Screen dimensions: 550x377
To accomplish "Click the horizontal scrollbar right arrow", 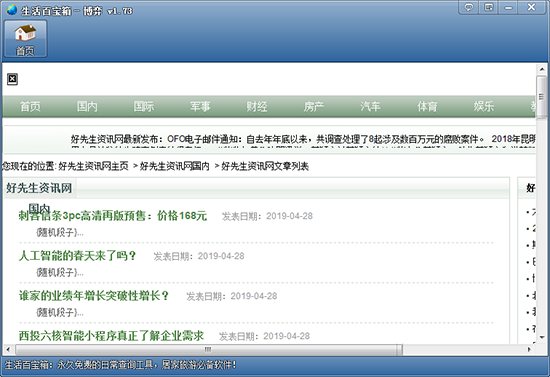I will point(529,349).
